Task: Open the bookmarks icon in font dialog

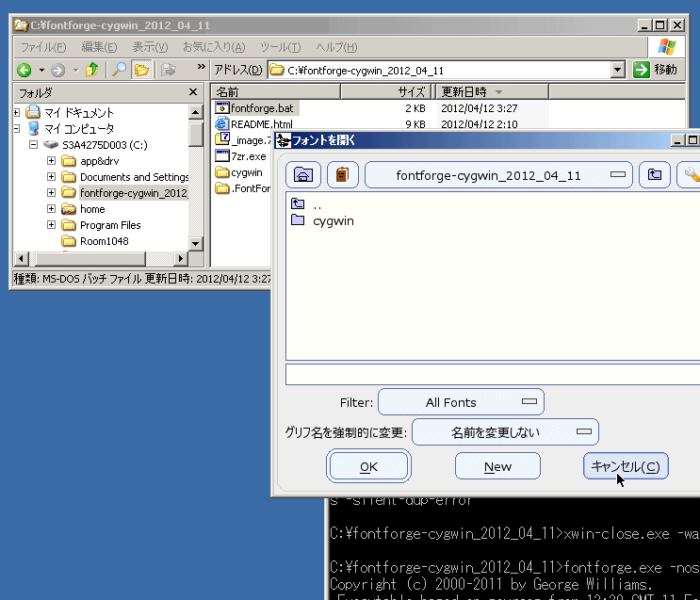Action: 342,174
